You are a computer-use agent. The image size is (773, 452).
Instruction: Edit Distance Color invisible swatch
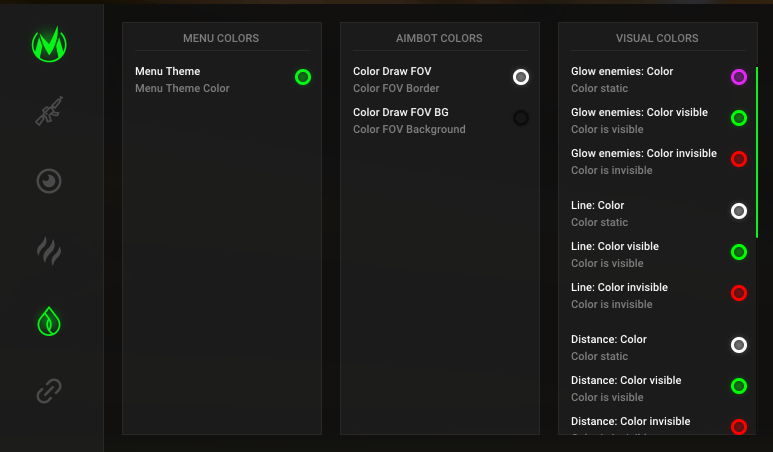(x=739, y=427)
